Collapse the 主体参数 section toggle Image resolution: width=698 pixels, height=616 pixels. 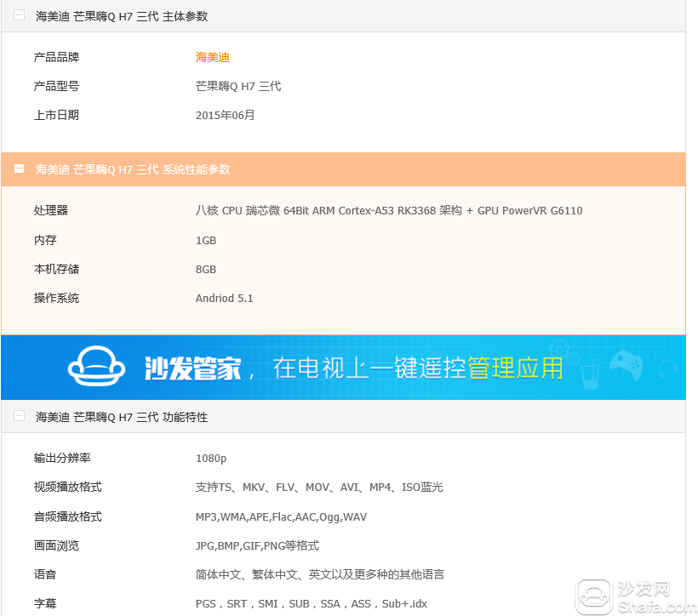pos(19,15)
